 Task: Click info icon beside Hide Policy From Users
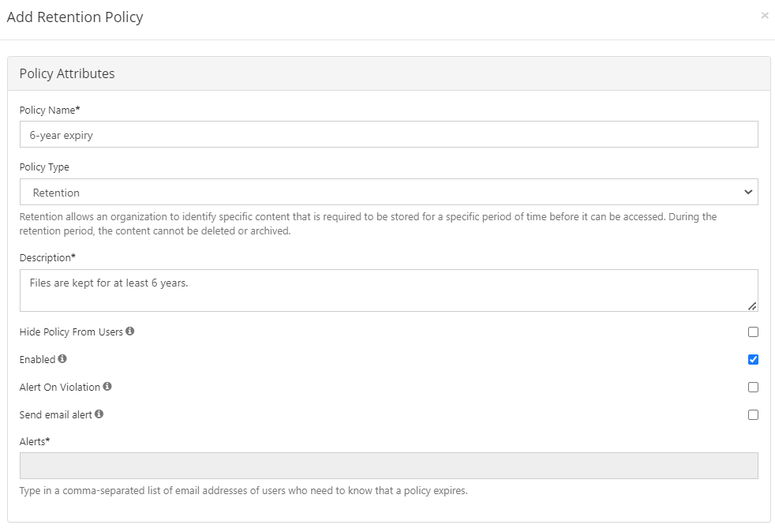point(130,332)
